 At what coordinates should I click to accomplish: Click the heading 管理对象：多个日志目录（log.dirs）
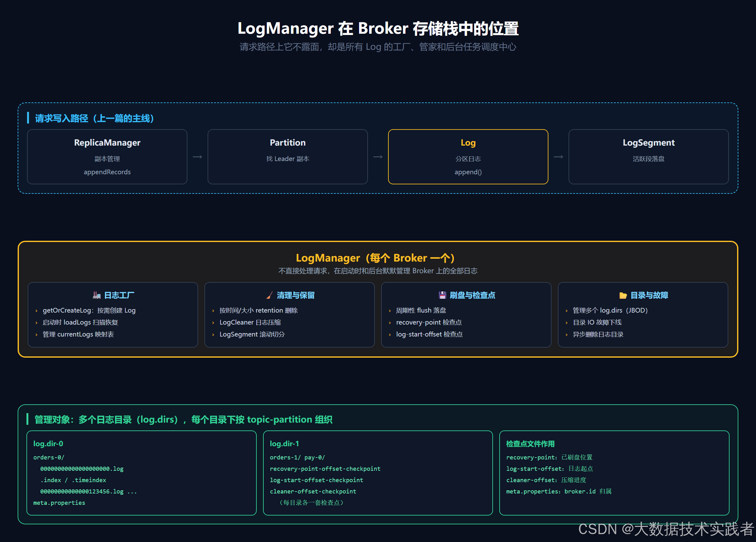tap(183, 419)
